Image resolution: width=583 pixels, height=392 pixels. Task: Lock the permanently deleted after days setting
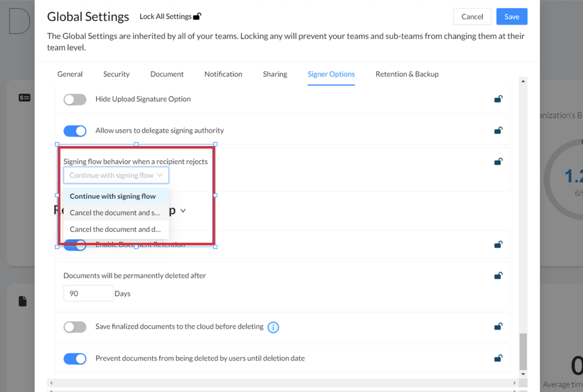click(x=498, y=276)
